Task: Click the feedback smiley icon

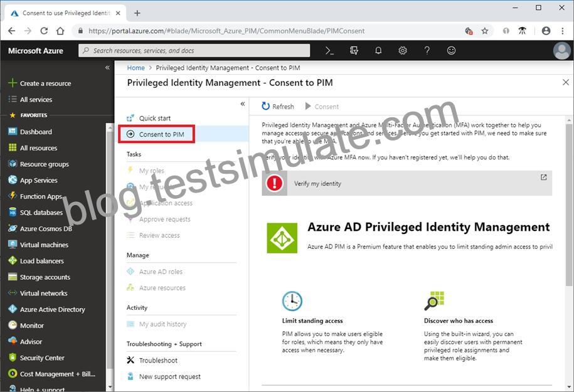Action: tap(452, 51)
